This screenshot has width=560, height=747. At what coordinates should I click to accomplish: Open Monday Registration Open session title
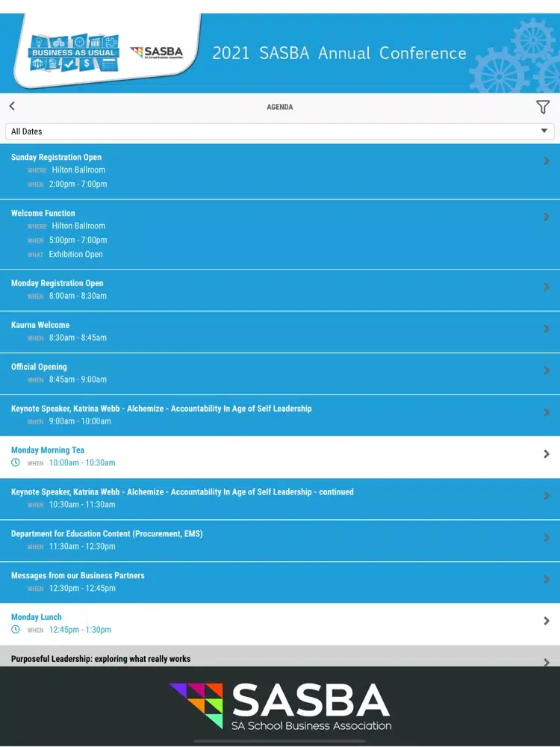click(57, 283)
